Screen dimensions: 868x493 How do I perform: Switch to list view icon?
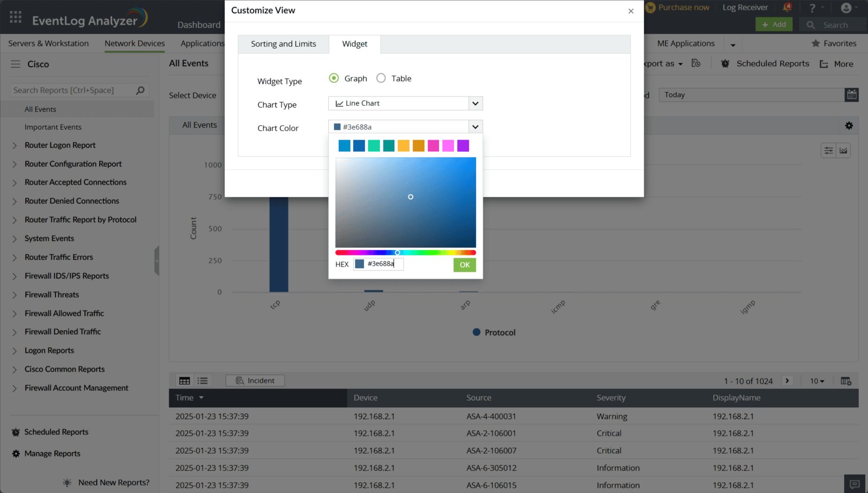pyautogui.click(x=203, y=381)
